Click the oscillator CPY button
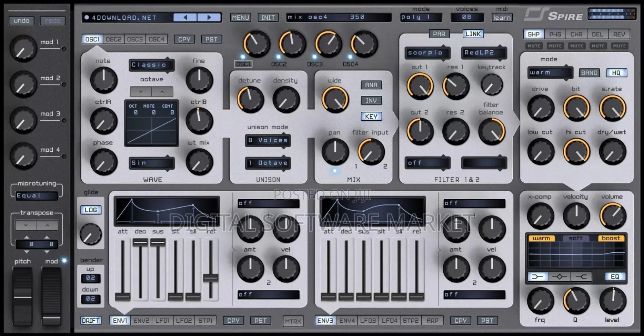Image resolution: width=644 pixels, height=336 pixels. (x=184, y=39)
